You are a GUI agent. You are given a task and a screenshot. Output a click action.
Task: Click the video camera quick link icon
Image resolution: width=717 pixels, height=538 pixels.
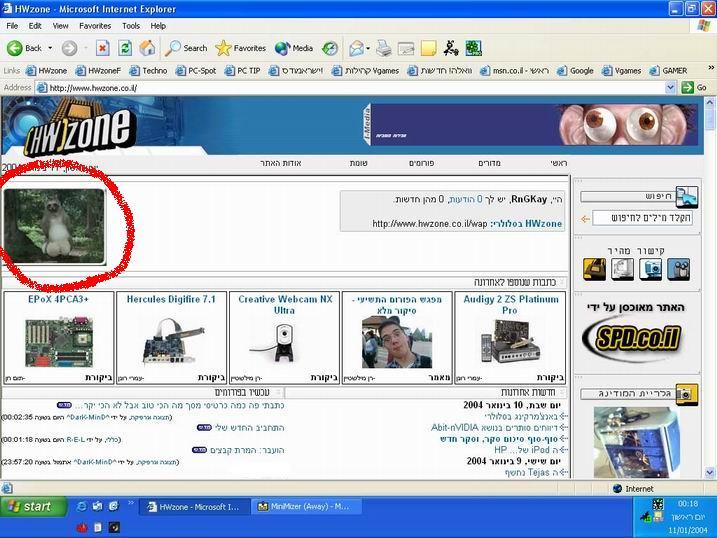[679, 269]
